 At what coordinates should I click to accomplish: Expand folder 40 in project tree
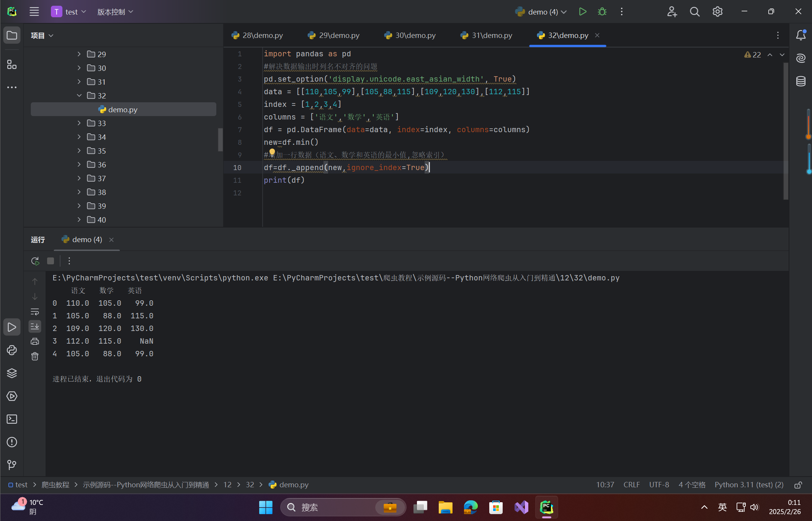pyautogui.click(x=79, y=220)
